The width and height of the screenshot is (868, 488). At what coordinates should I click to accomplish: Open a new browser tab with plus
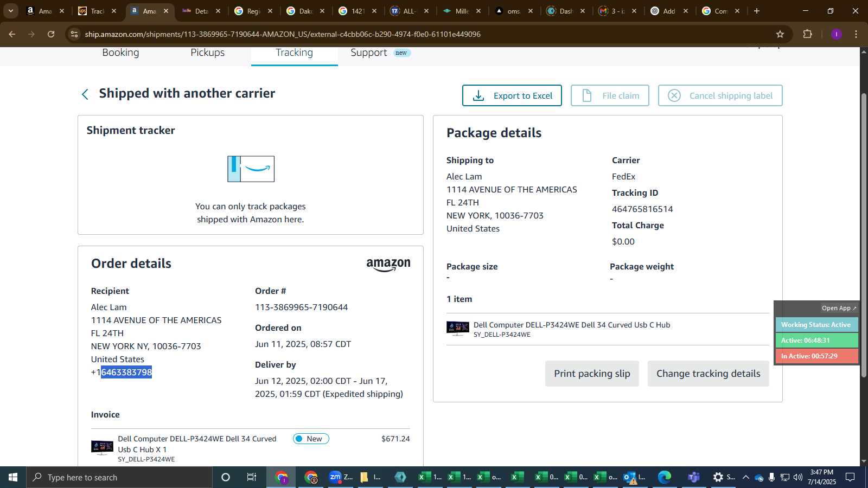757,11
